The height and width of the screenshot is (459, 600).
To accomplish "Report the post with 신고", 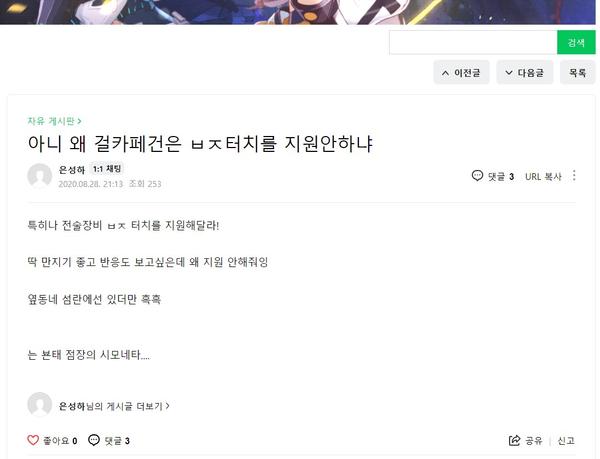I will click(x=566, y=441).
